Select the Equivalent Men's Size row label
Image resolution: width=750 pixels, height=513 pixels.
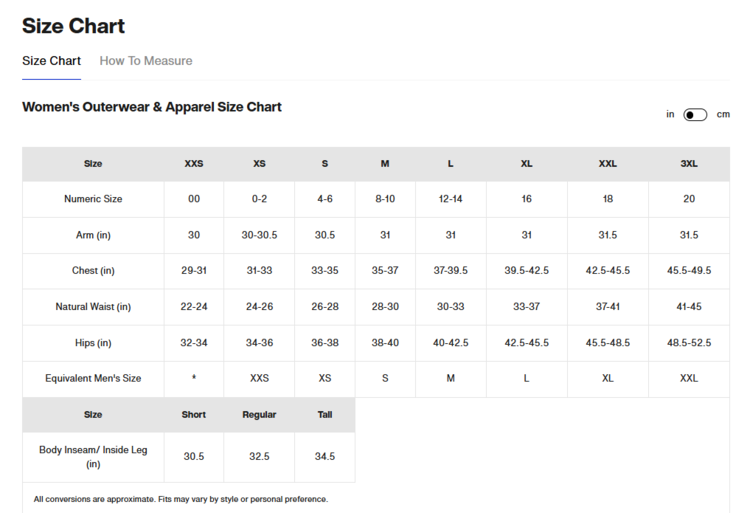[x=93, y=379]
